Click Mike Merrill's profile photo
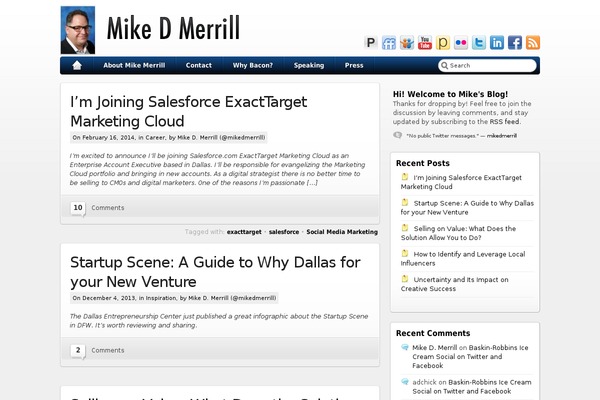This screenshot has width=600, height=400. (78, 30)
